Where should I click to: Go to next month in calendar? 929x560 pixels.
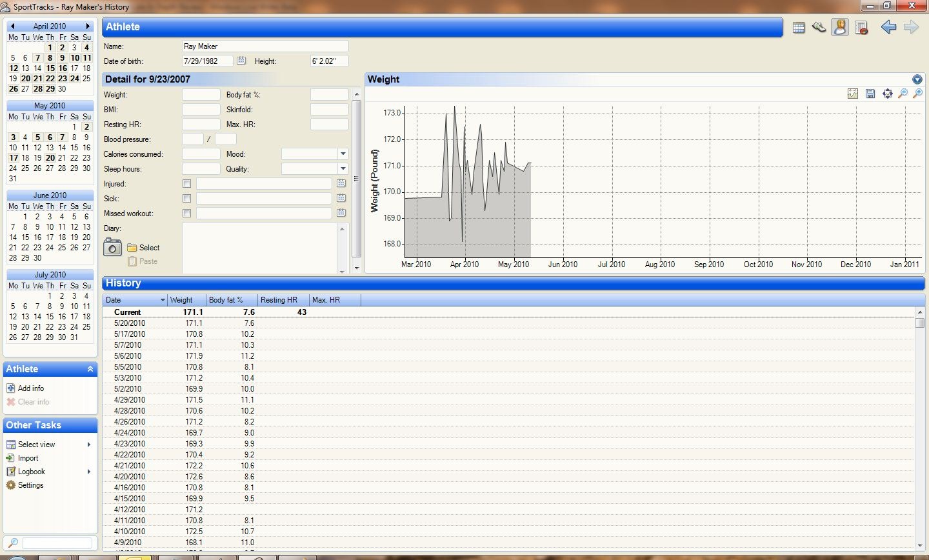[x=88, y=26]
